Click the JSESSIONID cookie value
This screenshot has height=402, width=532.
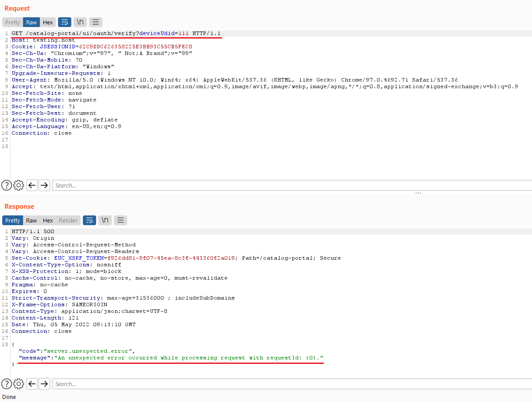tap(136, 47)
